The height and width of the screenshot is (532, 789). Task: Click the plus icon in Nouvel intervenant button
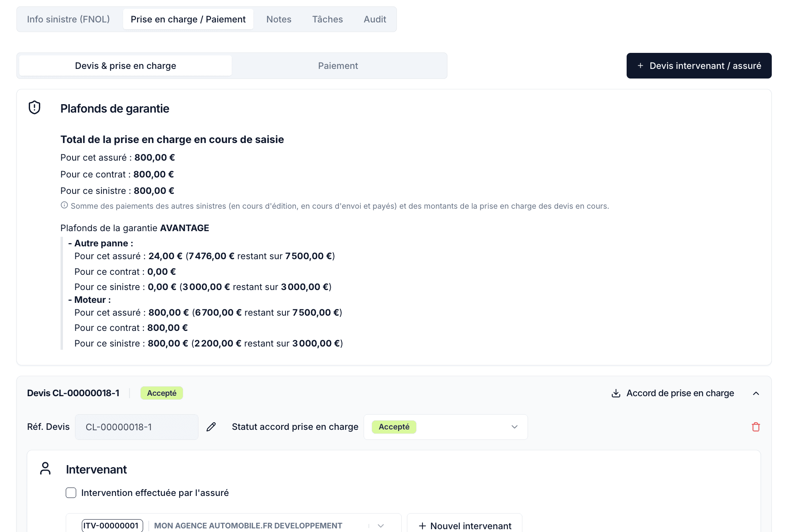(422, 526)
